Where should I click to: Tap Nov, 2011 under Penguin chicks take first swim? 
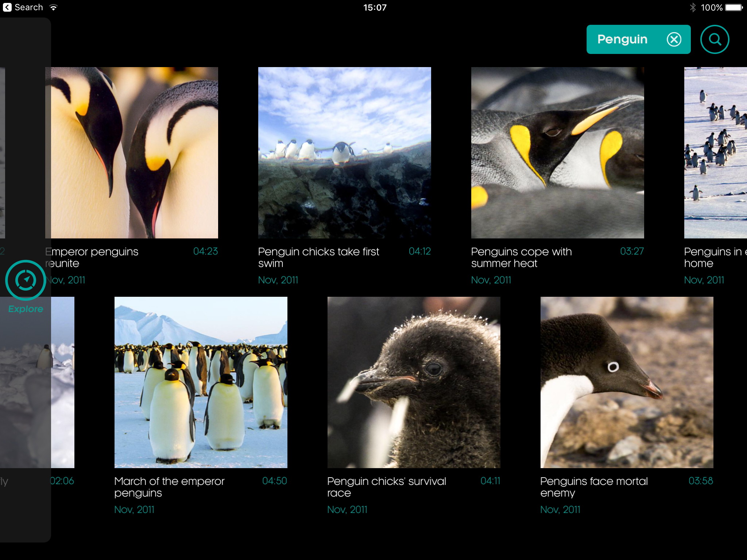278,280
